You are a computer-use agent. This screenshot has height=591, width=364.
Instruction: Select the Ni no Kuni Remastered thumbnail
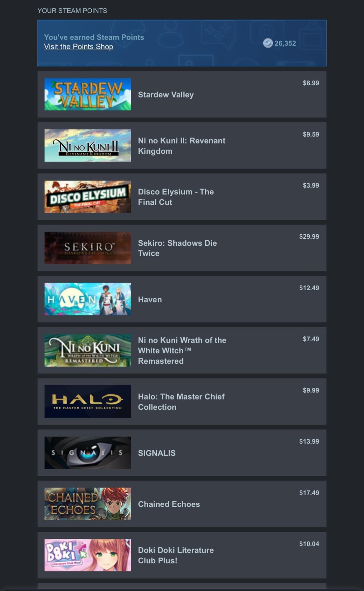click(88, 350)
